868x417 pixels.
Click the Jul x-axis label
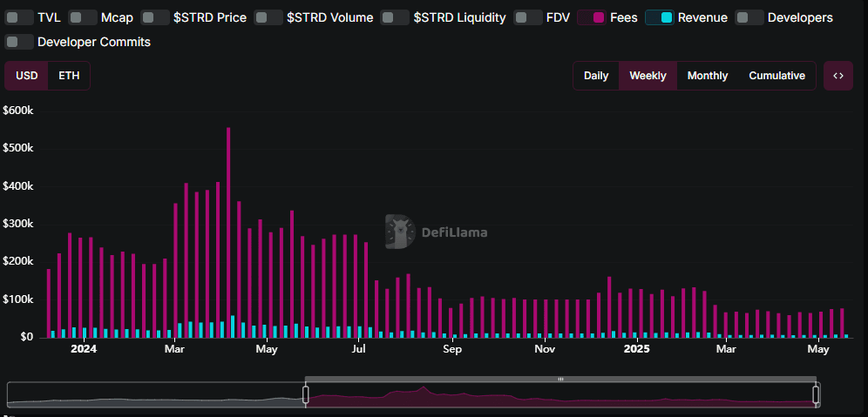point(359,349)
